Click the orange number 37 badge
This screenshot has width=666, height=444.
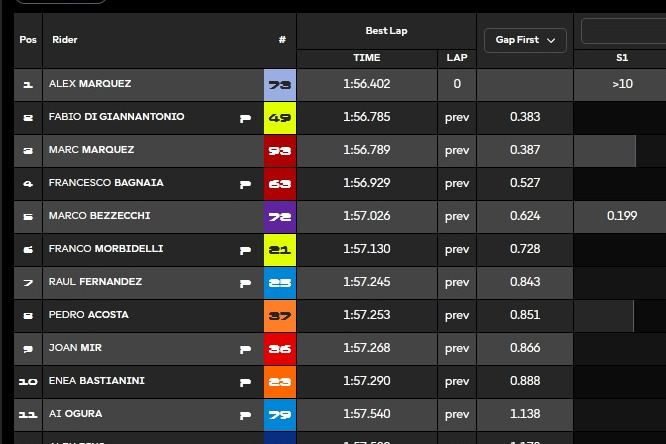tap(280, 316)
